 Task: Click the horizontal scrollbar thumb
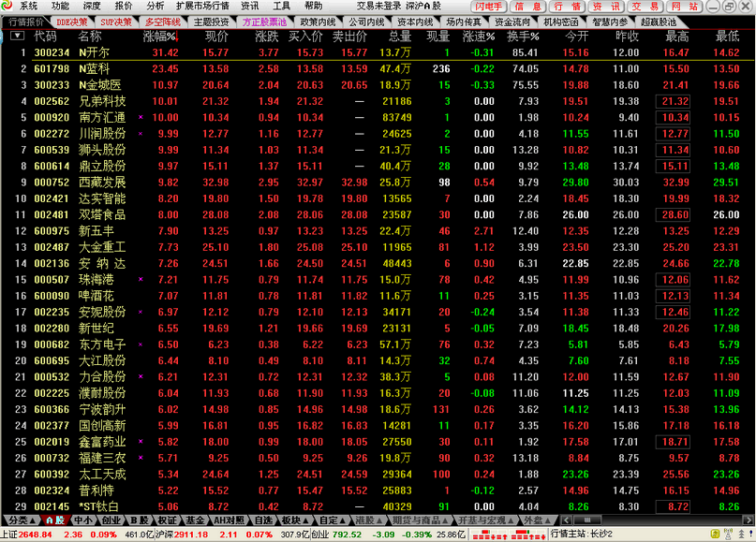(x=587, y=520)
